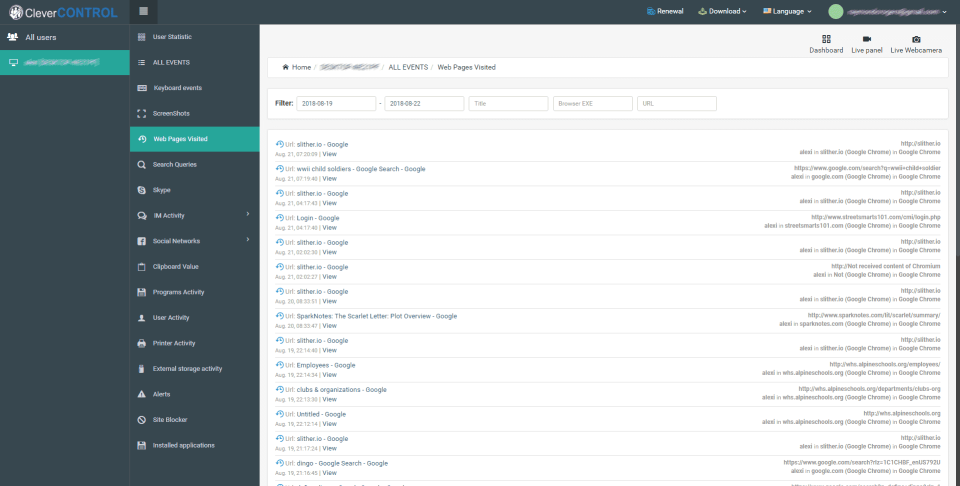Click the User Activity person icon
The width and height of the screenshot is (960, 486).
(141, 318)
